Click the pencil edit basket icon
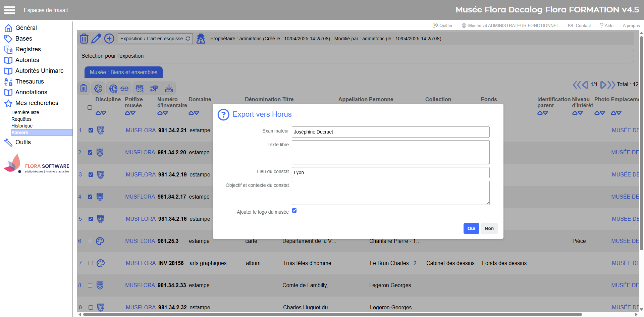This screenshot has height=317, width=644. [x=96, y=39]
